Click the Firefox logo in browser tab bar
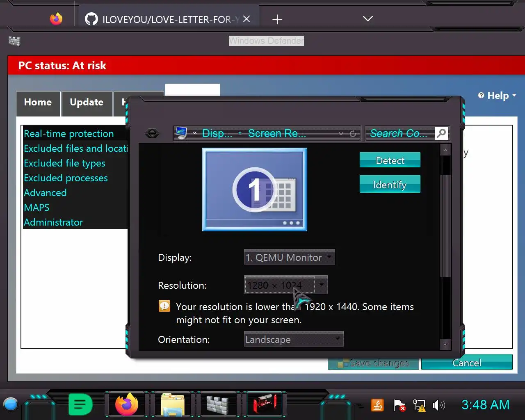Image resolution: width=525 pixels, height=420 pixels. 56,19
